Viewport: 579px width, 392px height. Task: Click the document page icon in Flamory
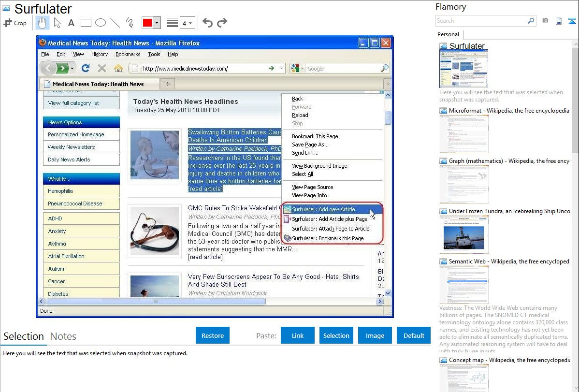[x=559, y=21]
